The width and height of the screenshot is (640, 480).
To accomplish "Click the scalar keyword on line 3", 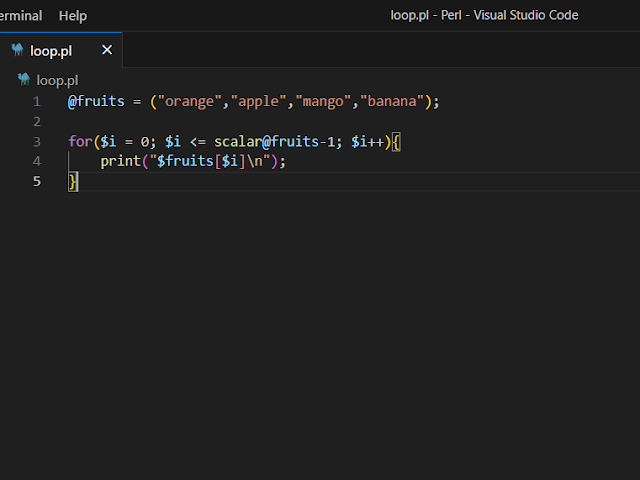I will (x=238, y=142).
